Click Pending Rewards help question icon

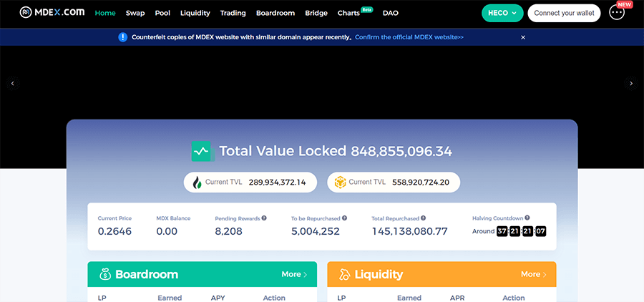[264, 218]
